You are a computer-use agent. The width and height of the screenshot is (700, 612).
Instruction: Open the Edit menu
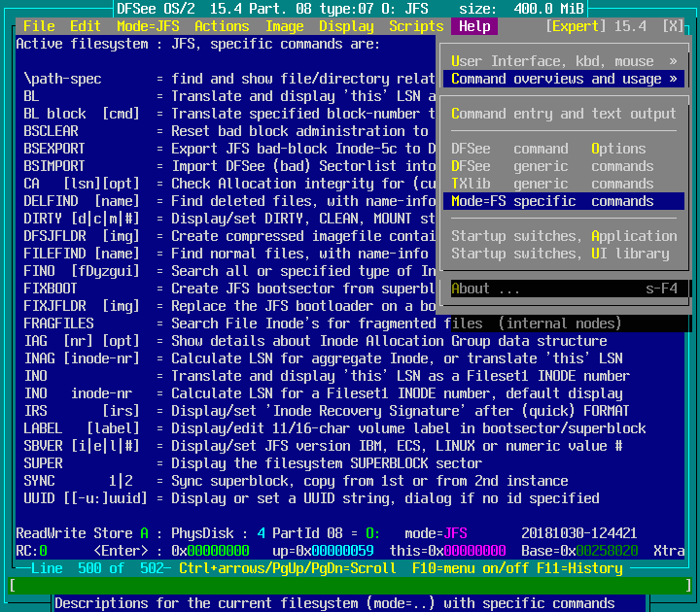[x=86, y=26]
